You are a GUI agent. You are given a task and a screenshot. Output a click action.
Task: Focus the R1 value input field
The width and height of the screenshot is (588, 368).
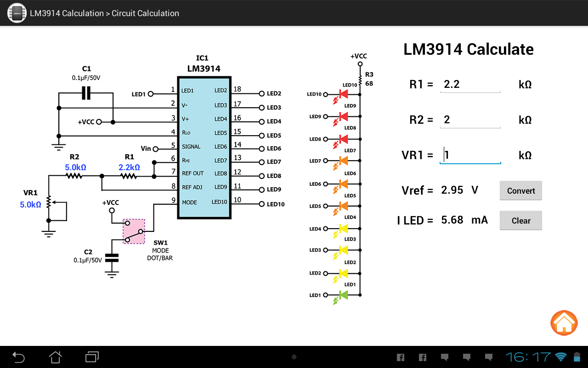(x=470, y=85)
